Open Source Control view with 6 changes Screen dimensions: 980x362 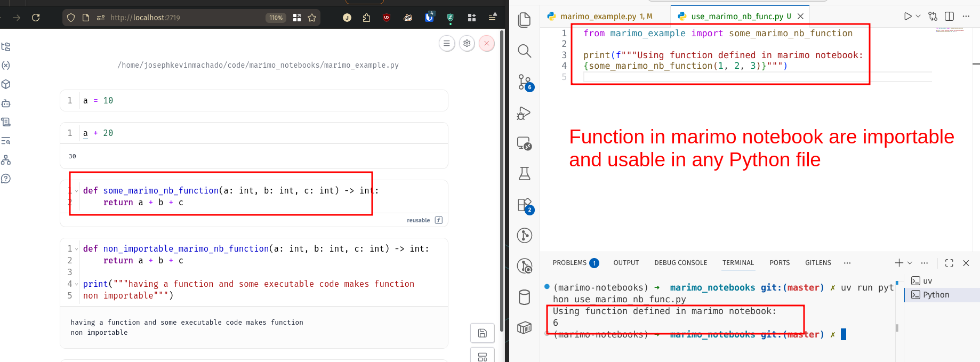[x=525, y=82]
